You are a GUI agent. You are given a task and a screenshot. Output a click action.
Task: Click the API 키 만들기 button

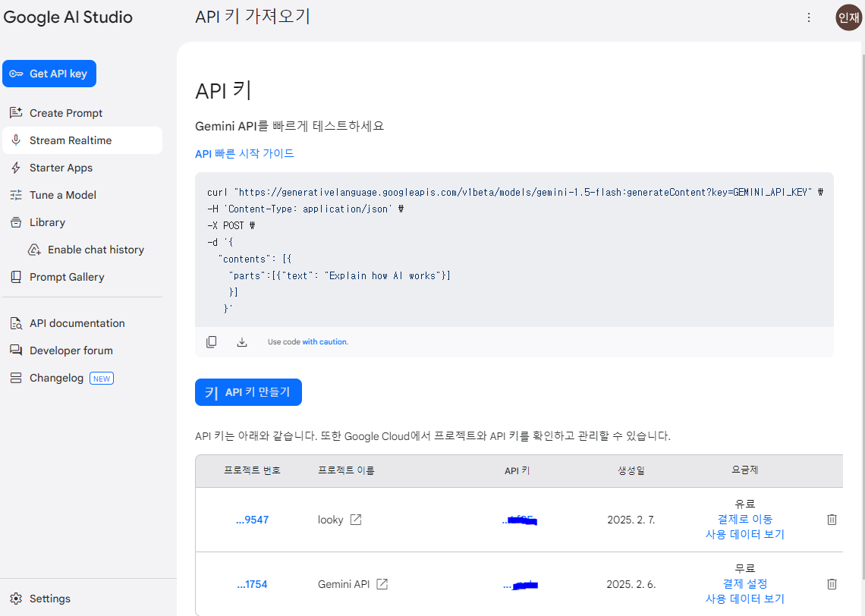tap(248, 392)
